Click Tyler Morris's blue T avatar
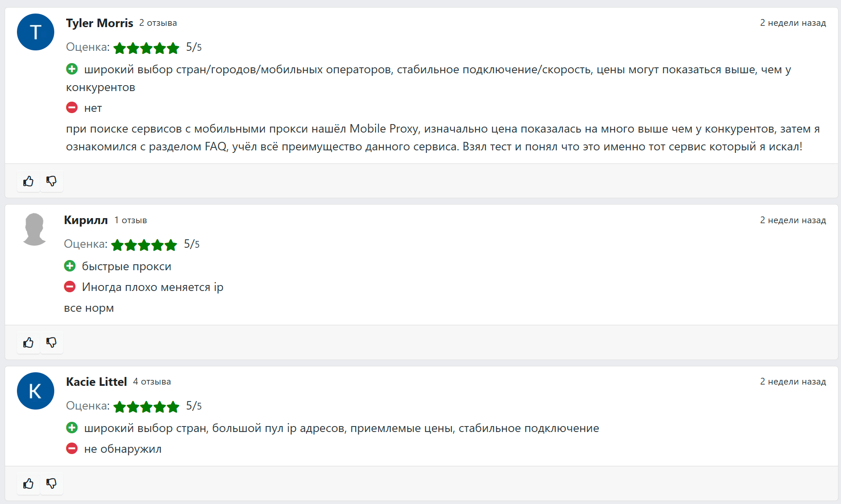This screenshot has width=841, height=504. pos(36,32)
